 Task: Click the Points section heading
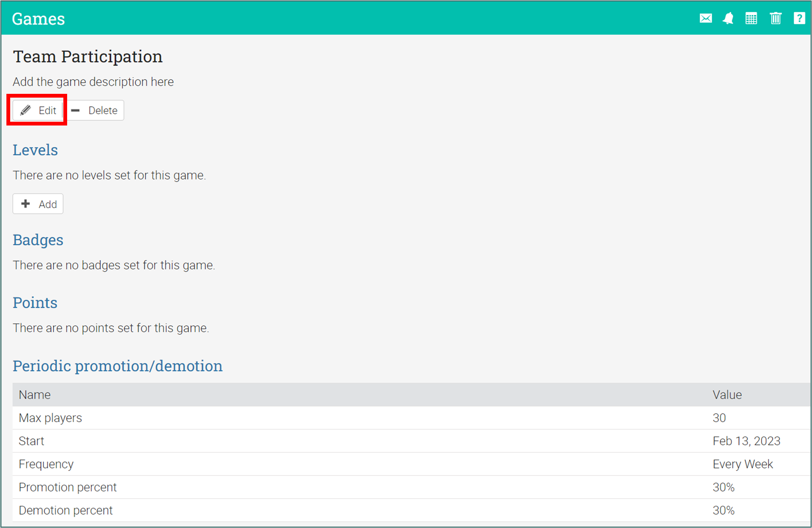click(35, 303)
